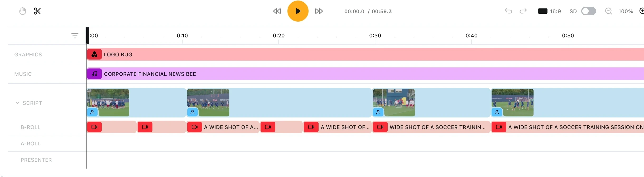Fast-forward with the skip-forward button

click(x=319, y=11)
